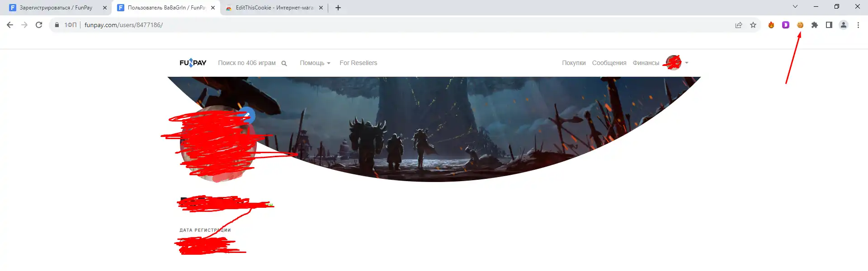Open a new browser tab
Image resolution: width=868 pixels, height=271 pixels.
click(338, 8)
